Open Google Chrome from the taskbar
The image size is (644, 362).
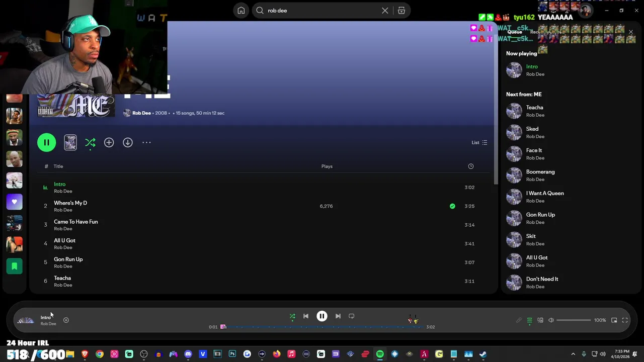(x=100, y=354)
